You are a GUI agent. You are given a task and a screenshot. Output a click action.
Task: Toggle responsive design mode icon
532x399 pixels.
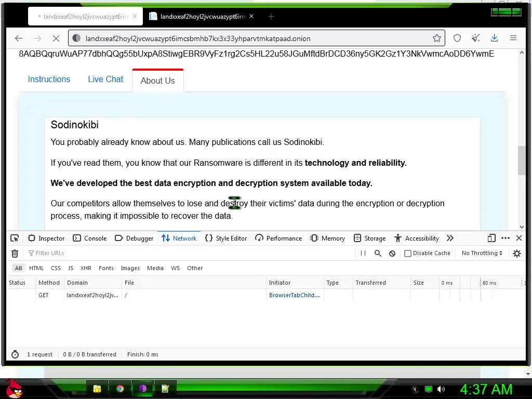[x=491, y=238]
